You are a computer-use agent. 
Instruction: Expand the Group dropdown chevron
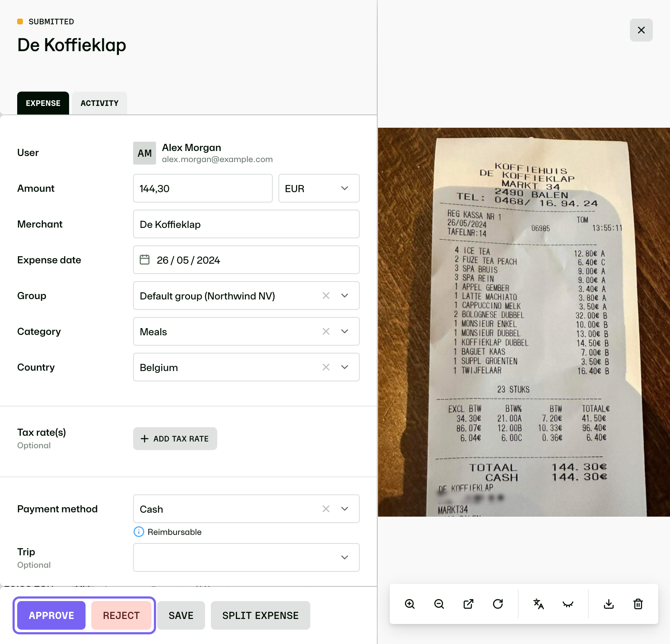tap(345, 296)
